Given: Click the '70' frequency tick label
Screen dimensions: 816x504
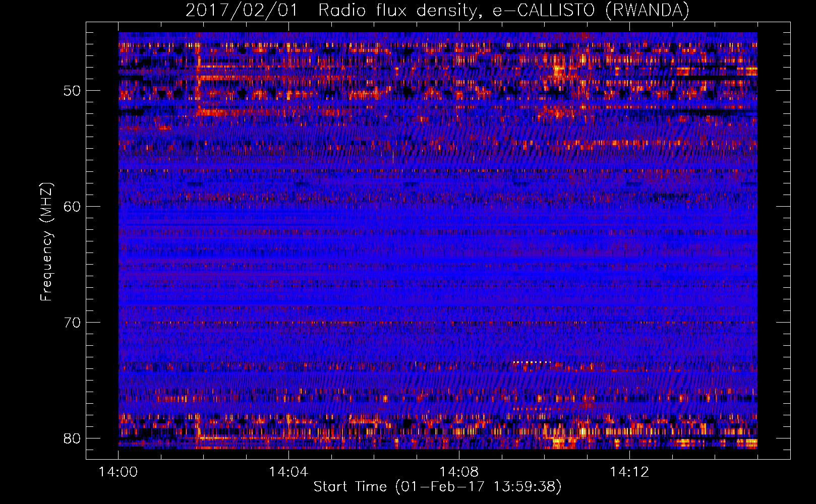Looking at the screenshot, I should tap(73, 323).
